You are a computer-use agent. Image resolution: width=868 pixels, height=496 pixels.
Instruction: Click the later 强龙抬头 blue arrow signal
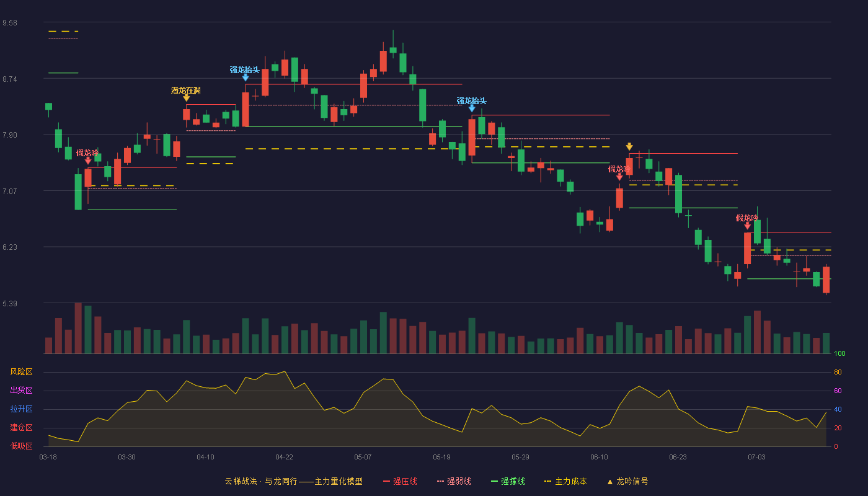click(x=472, y=108)
